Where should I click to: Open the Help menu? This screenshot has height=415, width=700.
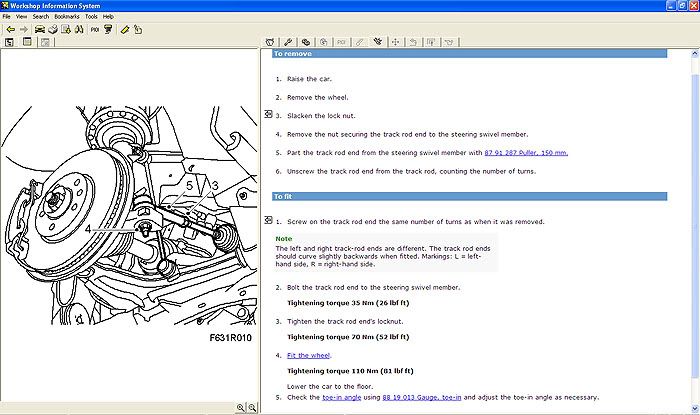[108, 17]
